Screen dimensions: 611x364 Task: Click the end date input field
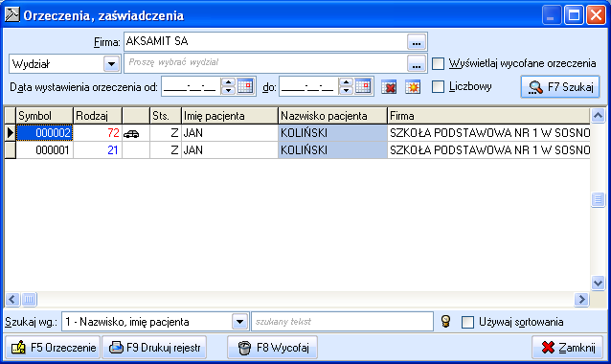coord(309,86)
